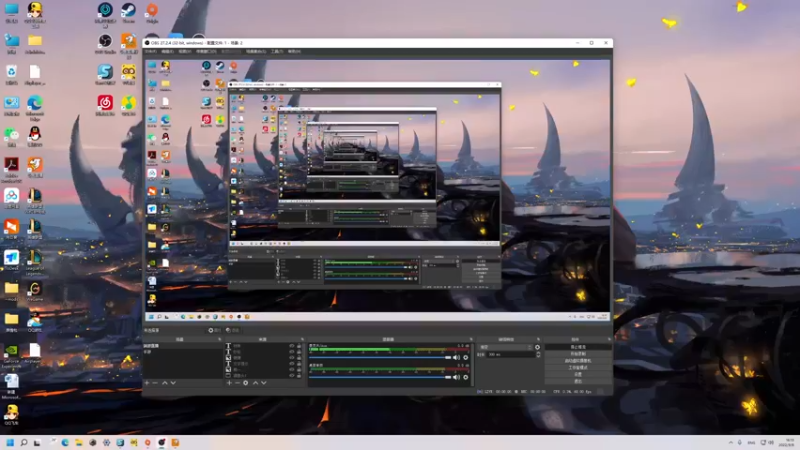Image resolution: width=800 pixels, height=450 pixels.
Task: Open the WeChat desktop icon
Action: 11,136
